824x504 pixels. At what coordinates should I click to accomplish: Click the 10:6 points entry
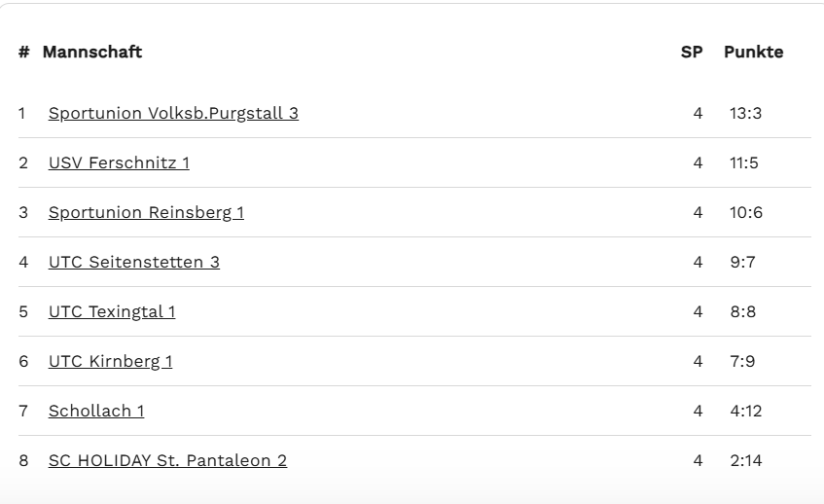coord(746,212)
